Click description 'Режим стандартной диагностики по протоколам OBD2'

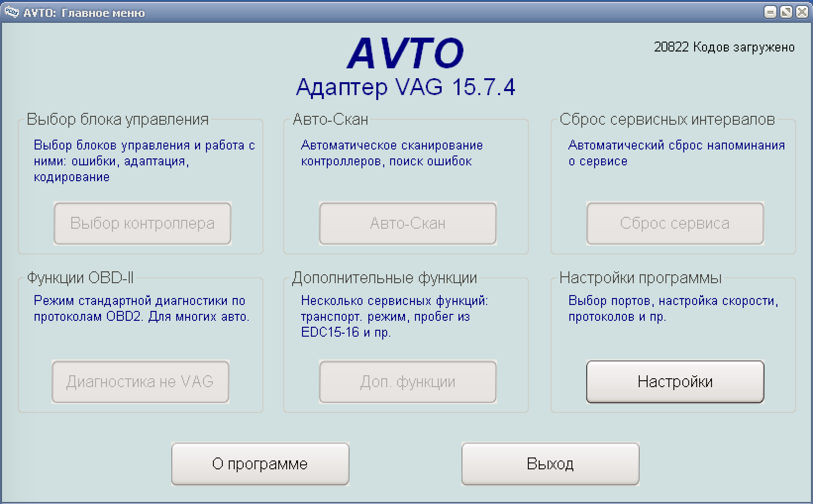click(x=141, y=308)
